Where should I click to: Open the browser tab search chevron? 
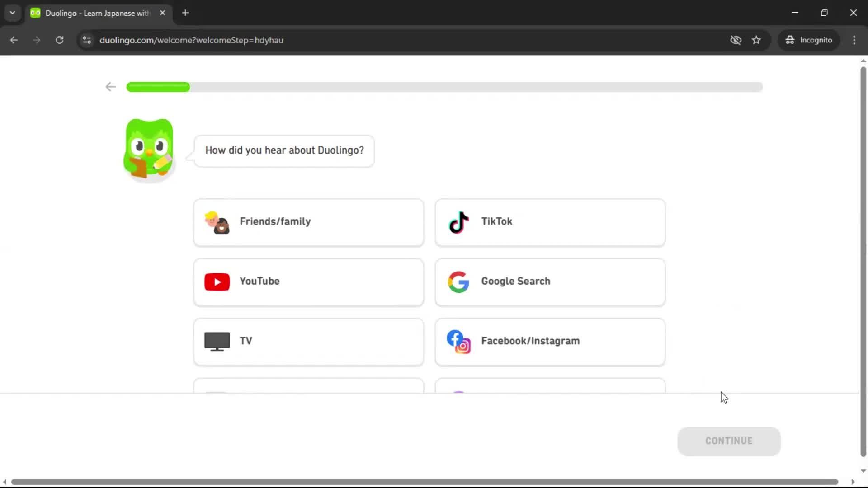[12, 13]
